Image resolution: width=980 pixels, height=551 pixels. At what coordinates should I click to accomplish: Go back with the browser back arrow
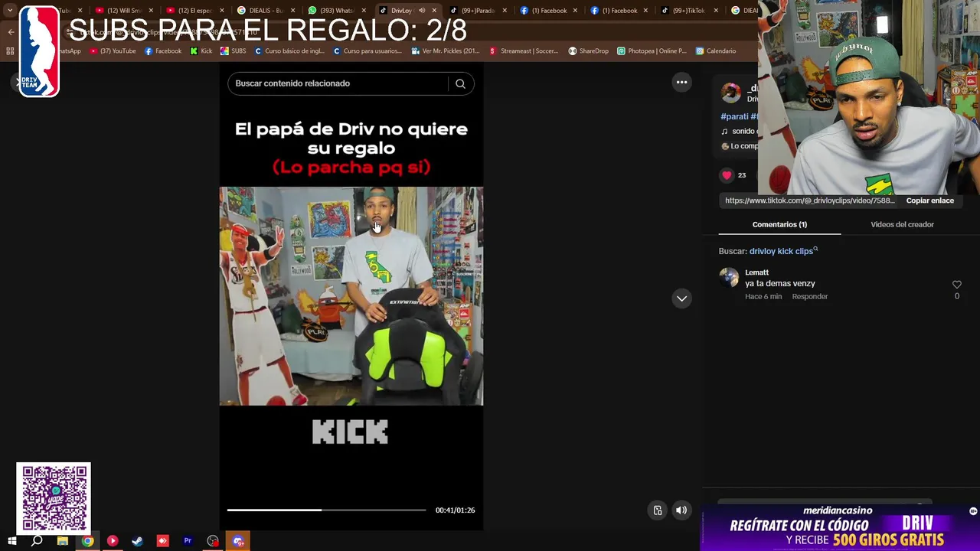click(x=11, y=32)
